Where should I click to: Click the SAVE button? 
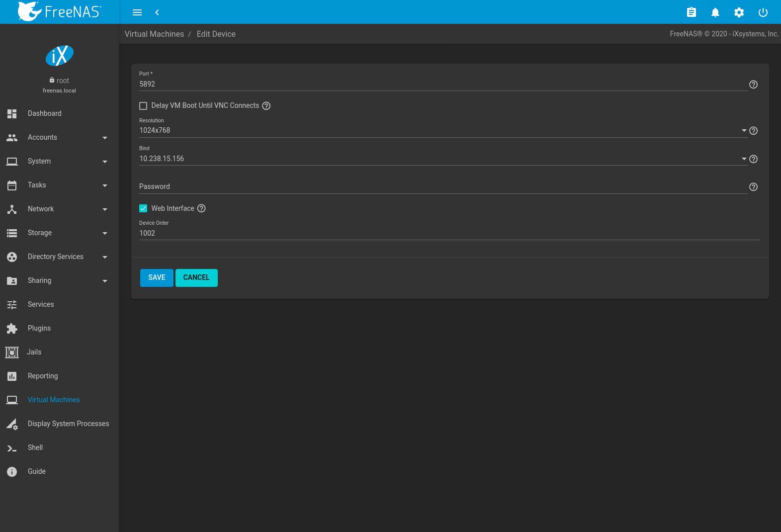click(x=157, y=278)
